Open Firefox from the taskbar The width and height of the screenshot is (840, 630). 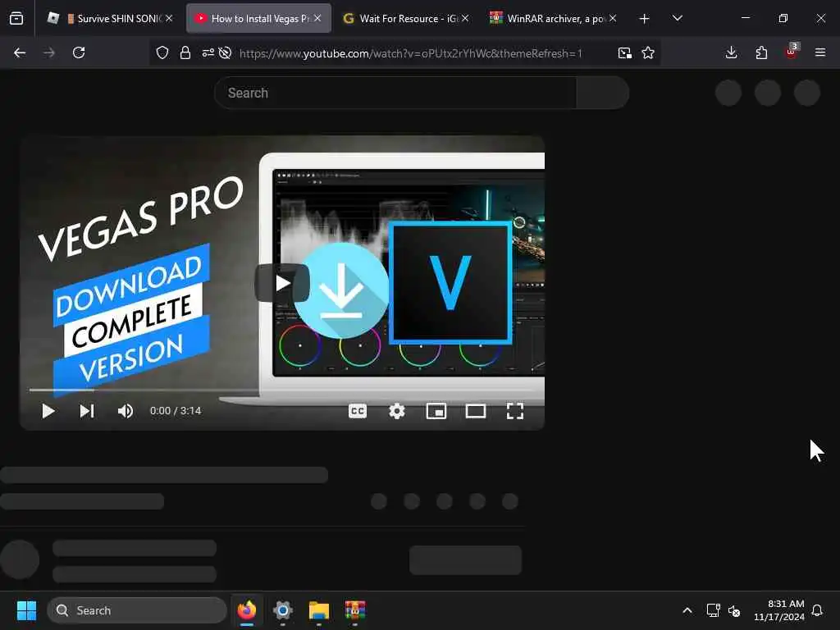point(247,610)
